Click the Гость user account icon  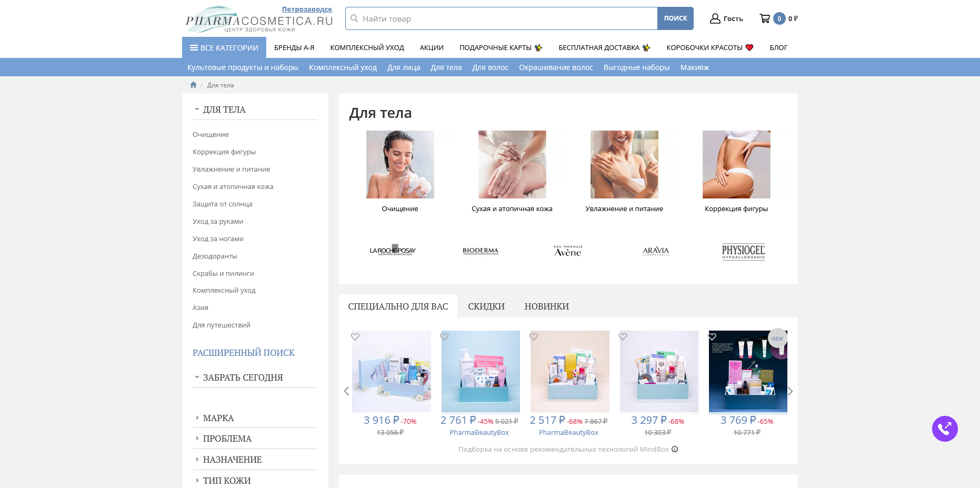point(715,18)
